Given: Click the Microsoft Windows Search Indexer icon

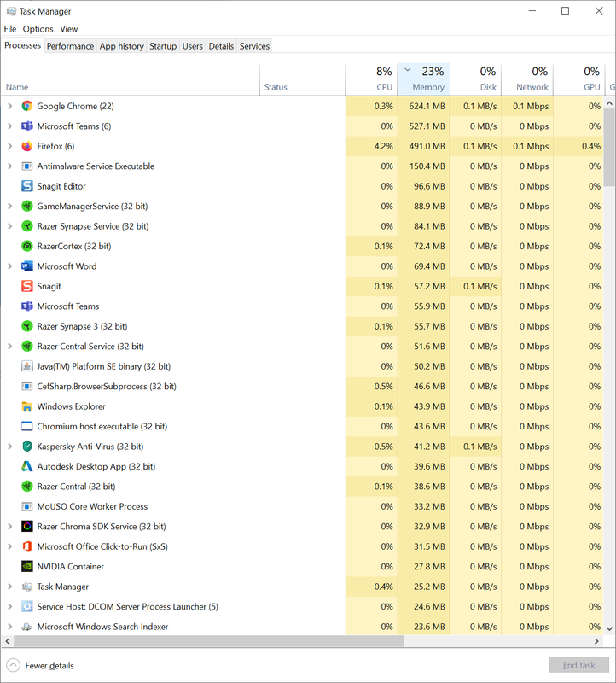Looking at the screenshot, I should pyautogui.click(x=27, y=627).
